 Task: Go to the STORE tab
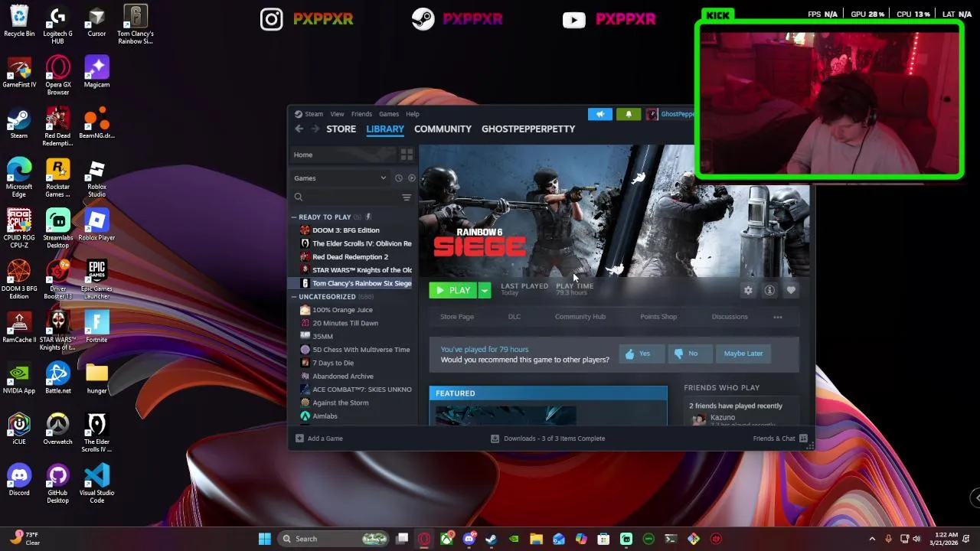coord(341,129)
